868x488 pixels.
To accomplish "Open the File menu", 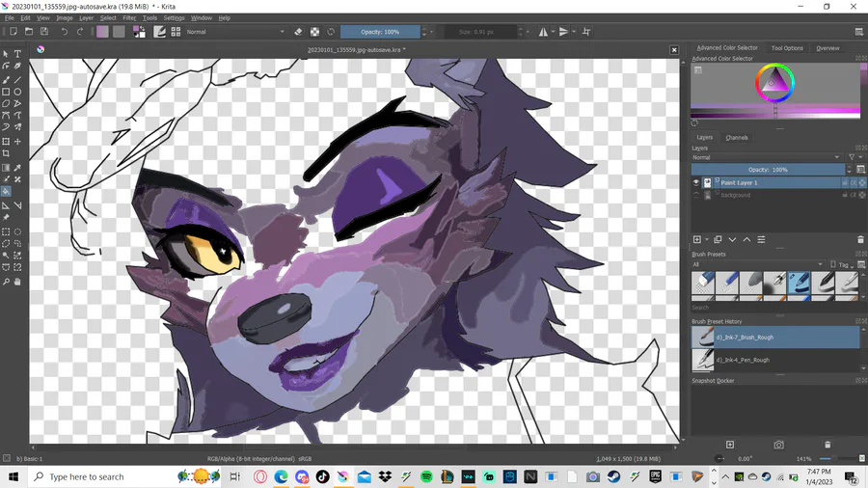I will point(9,17).
